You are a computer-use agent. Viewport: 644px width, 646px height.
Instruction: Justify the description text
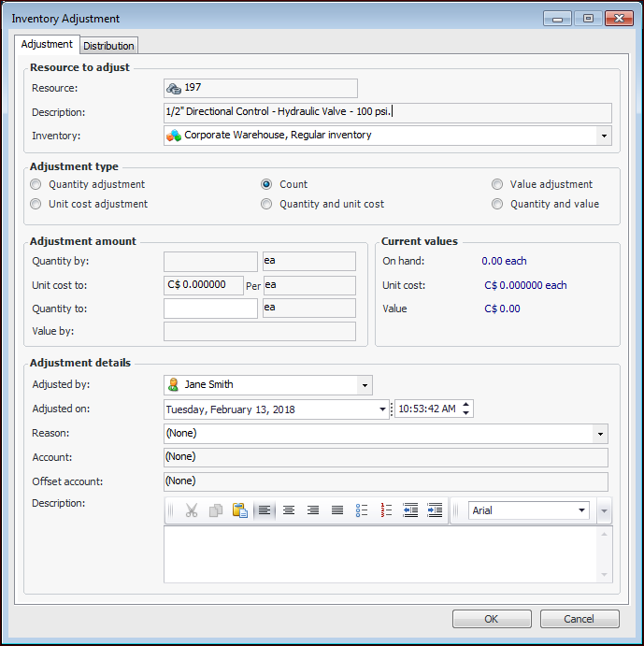(x=337, y=510)
